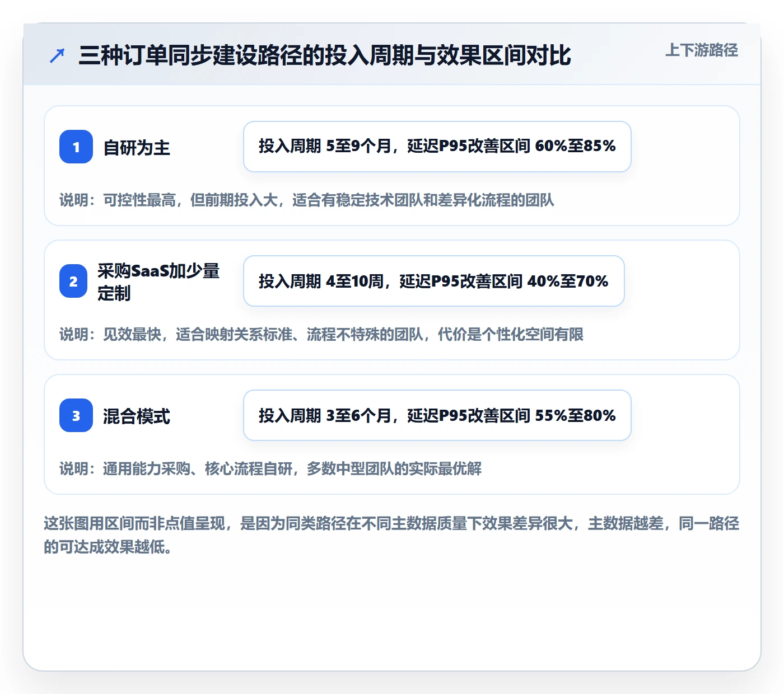Click the blue number 2 badge
The image size is (784, 694).
coord(73,281)
